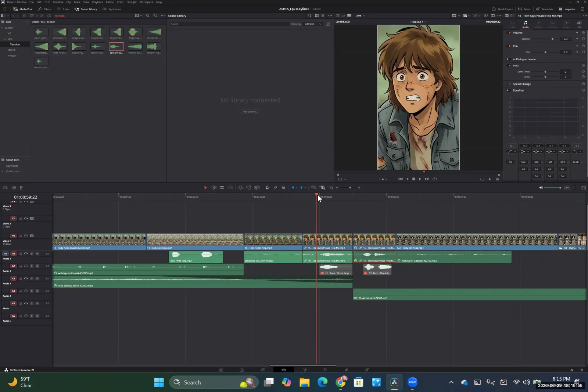Adjust the Semi Tones pitch slider
The height and width of the screenshot is (392, 588).
click(545, 72)
